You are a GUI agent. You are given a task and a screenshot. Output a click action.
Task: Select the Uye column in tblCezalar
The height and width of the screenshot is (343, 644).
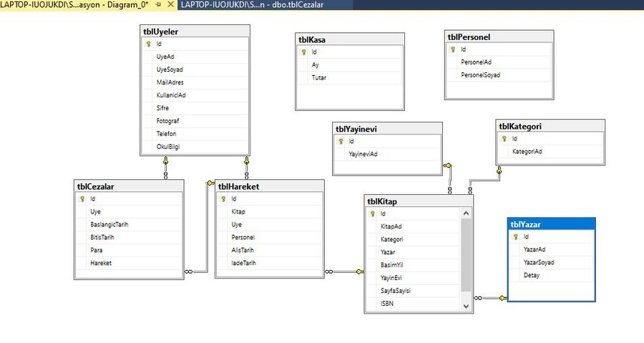(x=129, y=211)
